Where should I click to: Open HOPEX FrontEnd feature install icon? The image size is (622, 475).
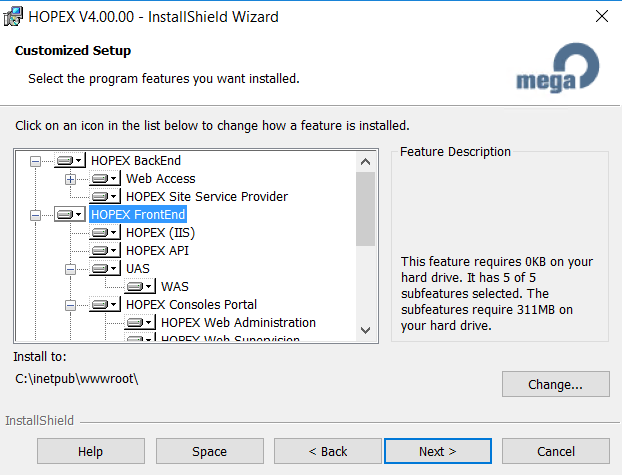pos(69,214)
